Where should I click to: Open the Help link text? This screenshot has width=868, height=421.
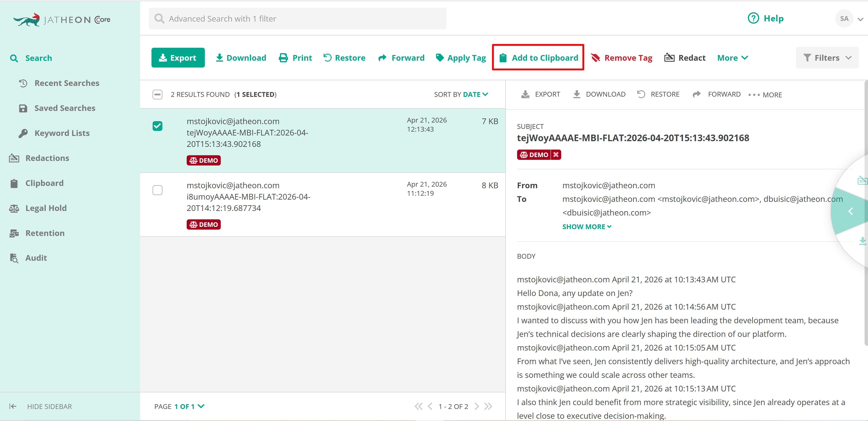[773, 18]
